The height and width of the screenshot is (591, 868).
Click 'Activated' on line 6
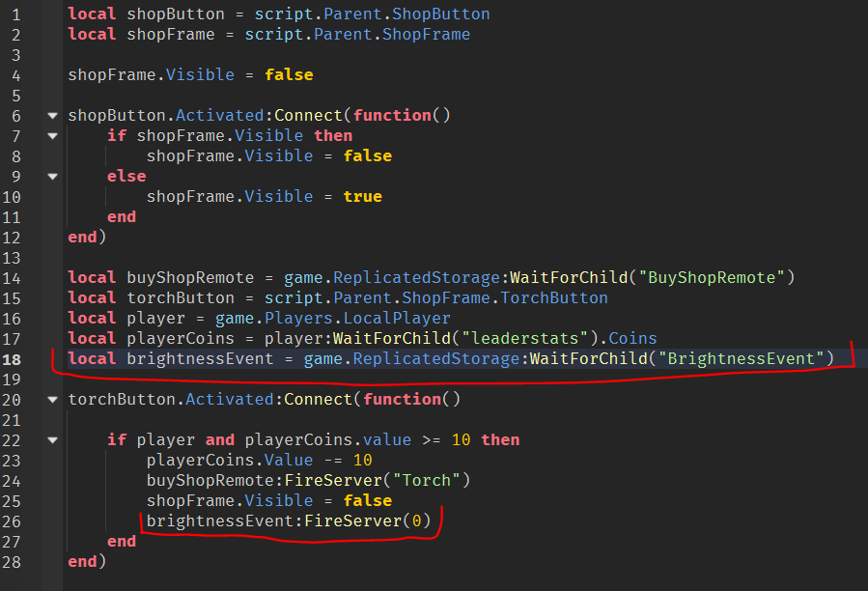[x=220, y=115]
